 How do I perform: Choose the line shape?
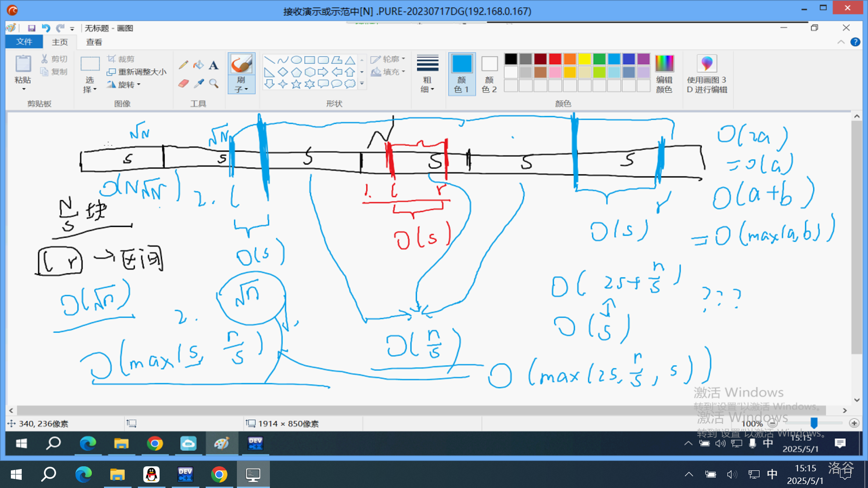(x=269, y=60)
